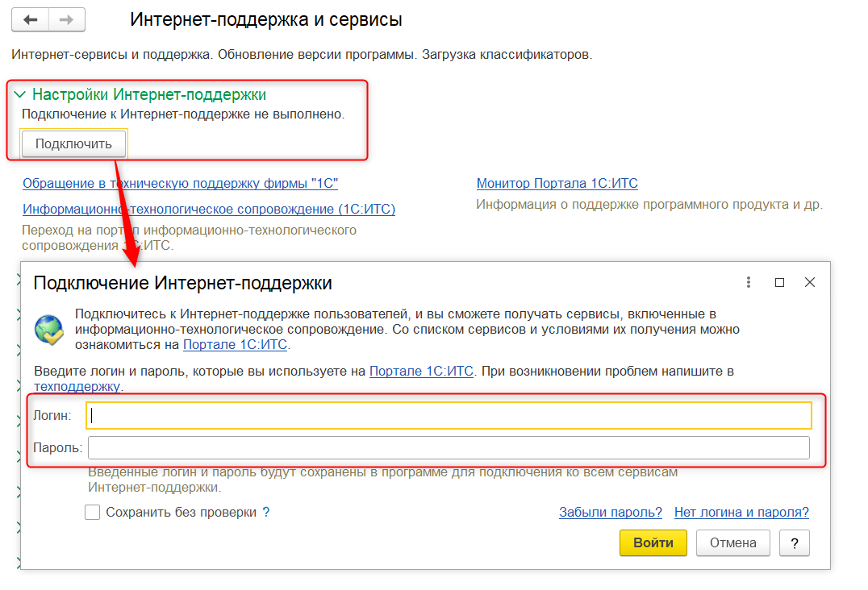The image size is (868, 590).
Task: Close the Подключение Интернет-поддержки dialog
Action: 809,283
